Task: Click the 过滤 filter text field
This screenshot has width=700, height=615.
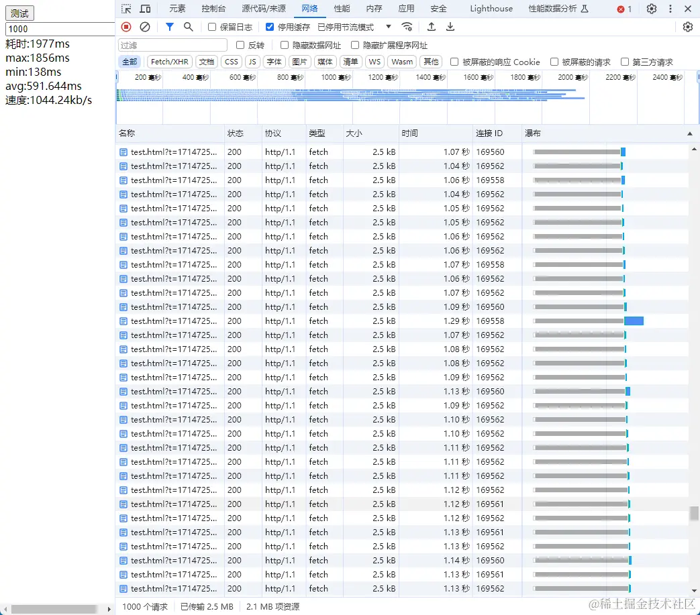Action: pos(172,45)
